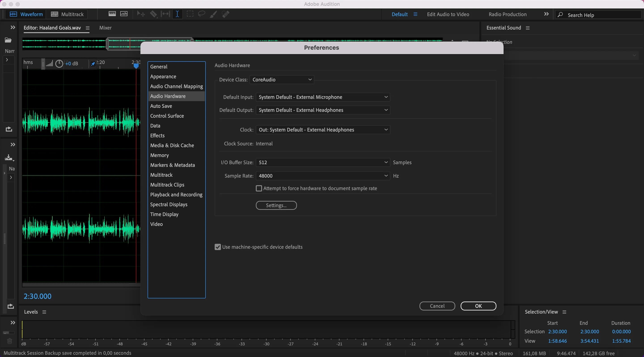Uncheck Use machine-specific device defaults
Screen dimensions: 644x357
[217, 247]
